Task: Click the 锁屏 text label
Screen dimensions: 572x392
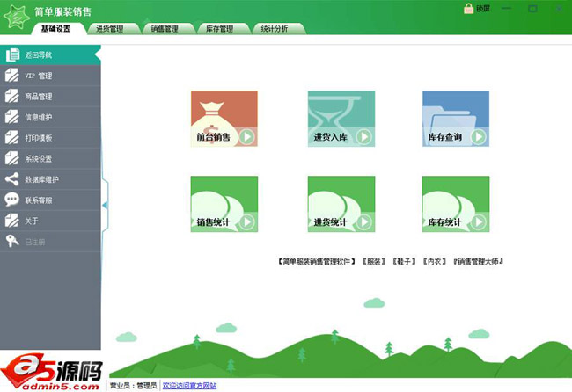Action: tap(483, 9)
